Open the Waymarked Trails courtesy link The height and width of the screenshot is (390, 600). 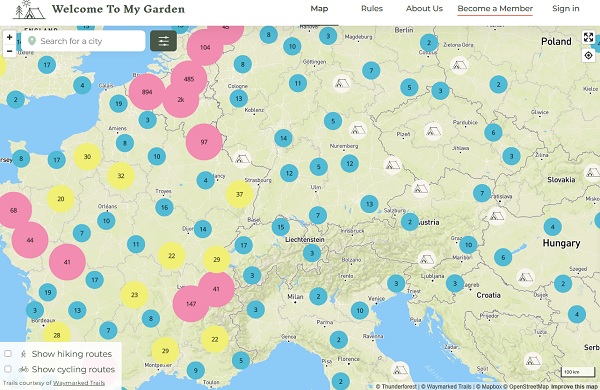(x=79, y=383)
